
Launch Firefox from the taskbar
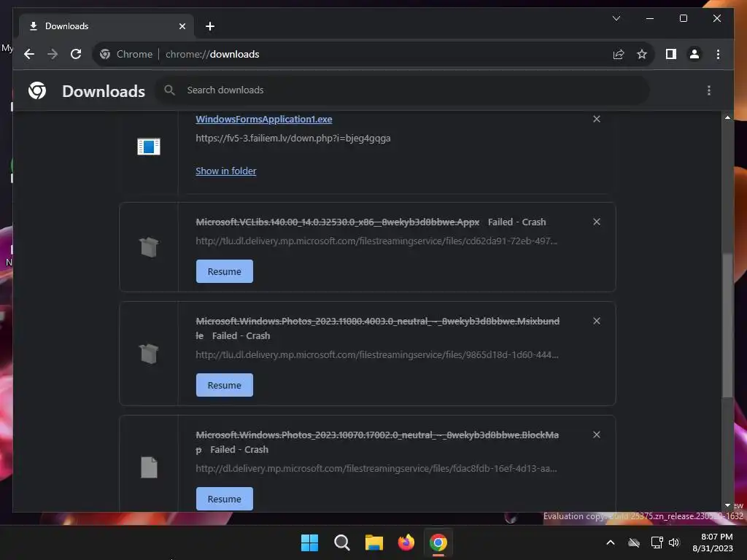coord(406,542)
